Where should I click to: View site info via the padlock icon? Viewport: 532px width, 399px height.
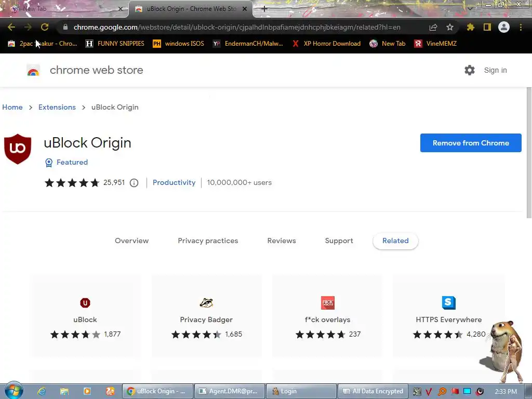point(65,27)
